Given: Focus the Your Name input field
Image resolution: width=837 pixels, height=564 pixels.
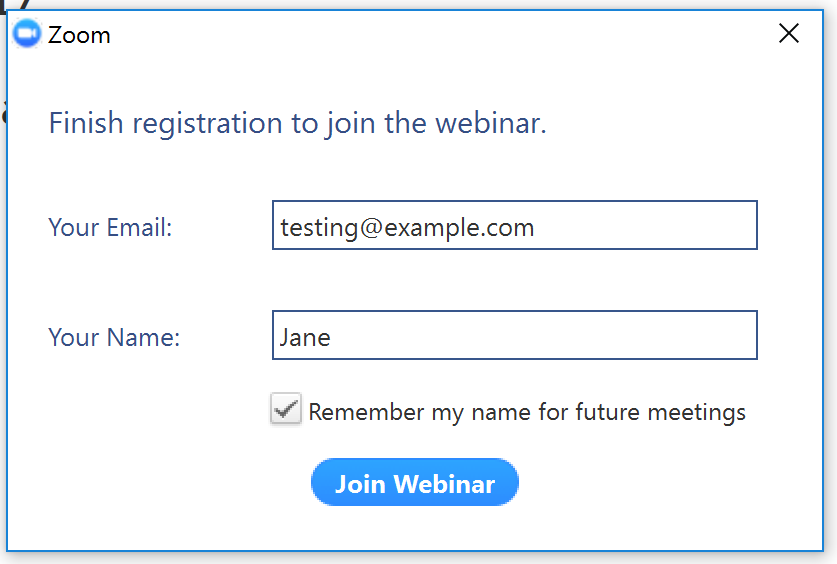Looking at the screenshot, I should click(x=514, y=336).
